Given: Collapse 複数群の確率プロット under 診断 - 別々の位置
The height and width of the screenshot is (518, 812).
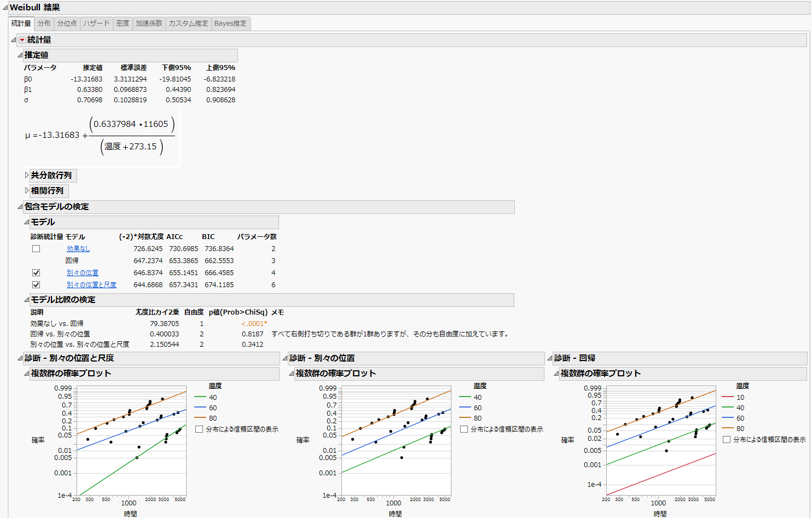Looking at the screenshot, I should pyautogui.click(x=291, y=374).
